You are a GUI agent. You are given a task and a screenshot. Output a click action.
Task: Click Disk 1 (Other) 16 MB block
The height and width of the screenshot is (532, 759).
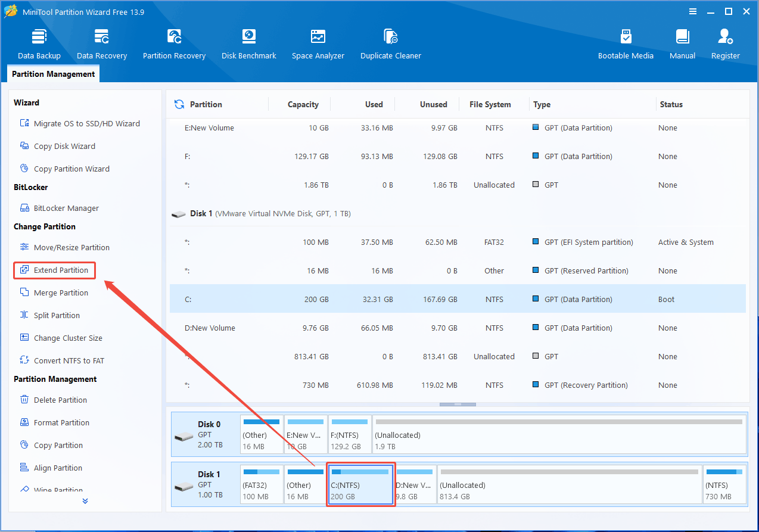point(306,484)
